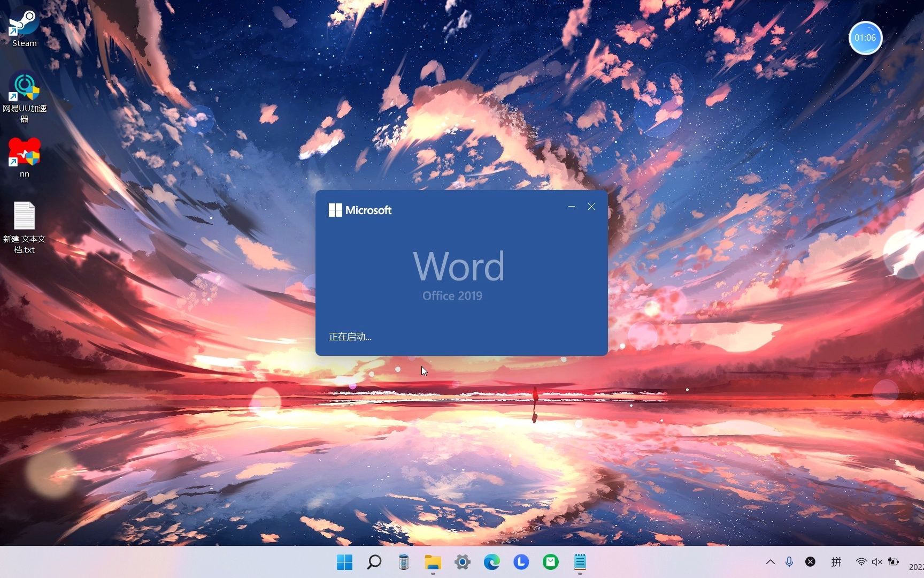Click the 01:06 timer bubble
Viewport: 924px width, 578px height.
tap(865, 38)
